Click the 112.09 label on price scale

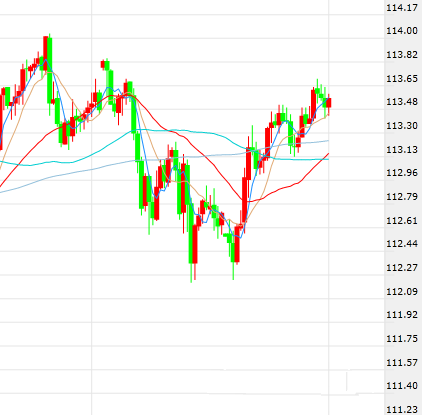tap(402, 292)
